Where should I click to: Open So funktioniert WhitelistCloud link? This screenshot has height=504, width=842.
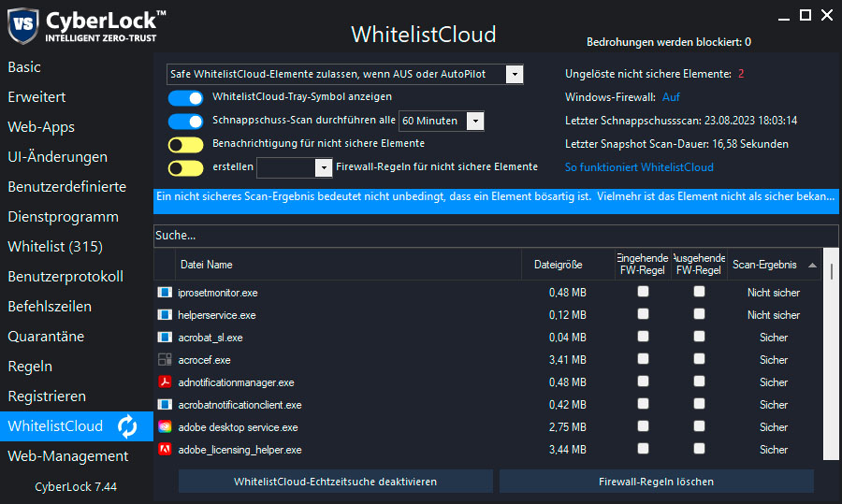pos(639,167)
